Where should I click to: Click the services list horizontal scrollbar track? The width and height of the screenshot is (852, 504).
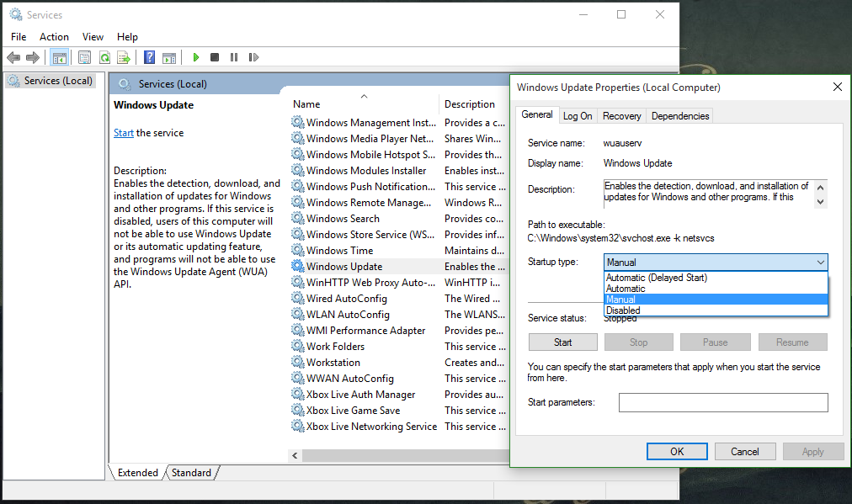pos(405,456)
